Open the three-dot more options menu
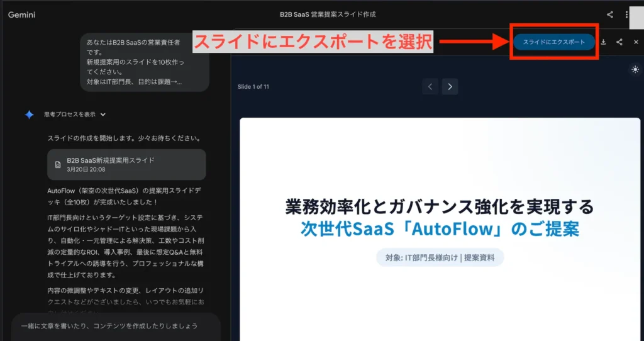The height and width of the screenshot is (341, 644). click(x=626, y=14)
